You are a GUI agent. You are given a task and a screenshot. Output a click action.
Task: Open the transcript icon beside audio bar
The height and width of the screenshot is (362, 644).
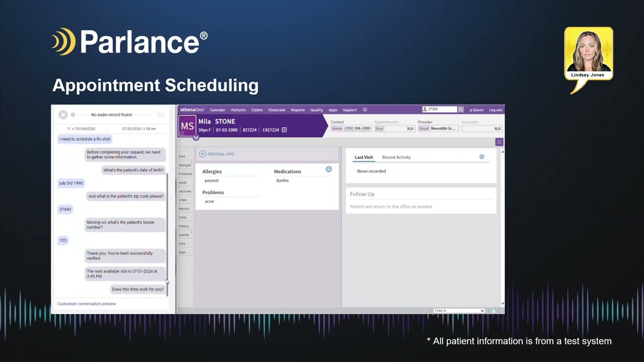coord(161,115)
